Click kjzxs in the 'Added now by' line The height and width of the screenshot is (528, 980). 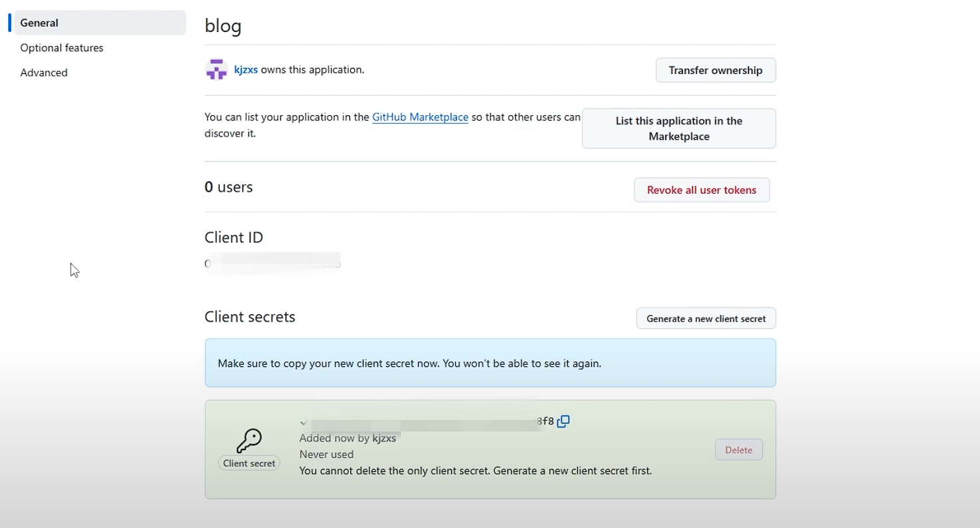pyautogui.click(x=384, y=438)
